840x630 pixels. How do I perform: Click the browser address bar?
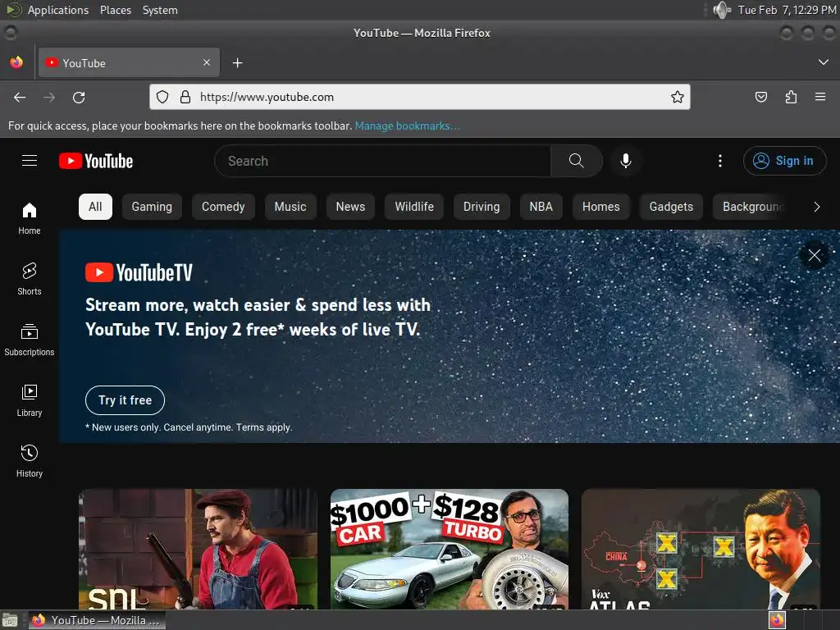[420, 97]
